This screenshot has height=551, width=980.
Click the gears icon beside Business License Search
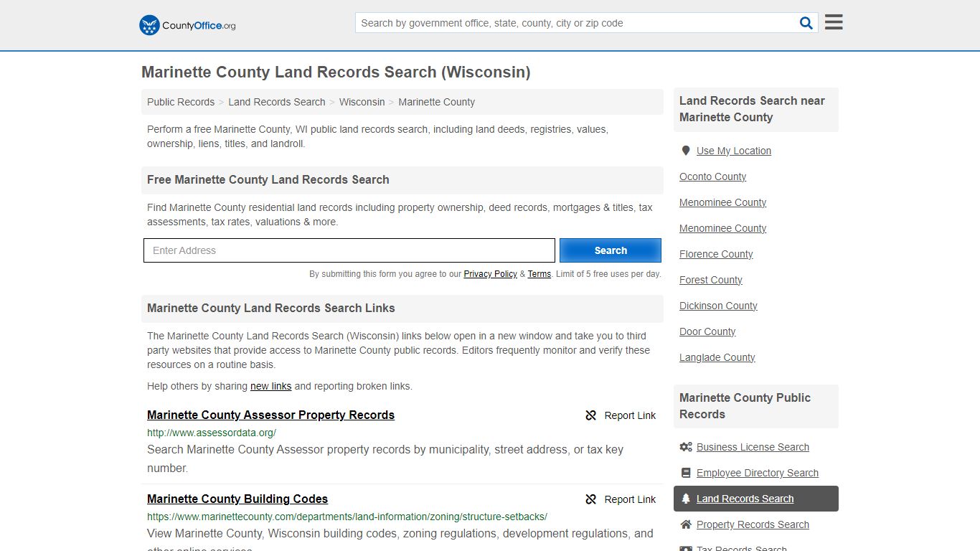point(686,447)
